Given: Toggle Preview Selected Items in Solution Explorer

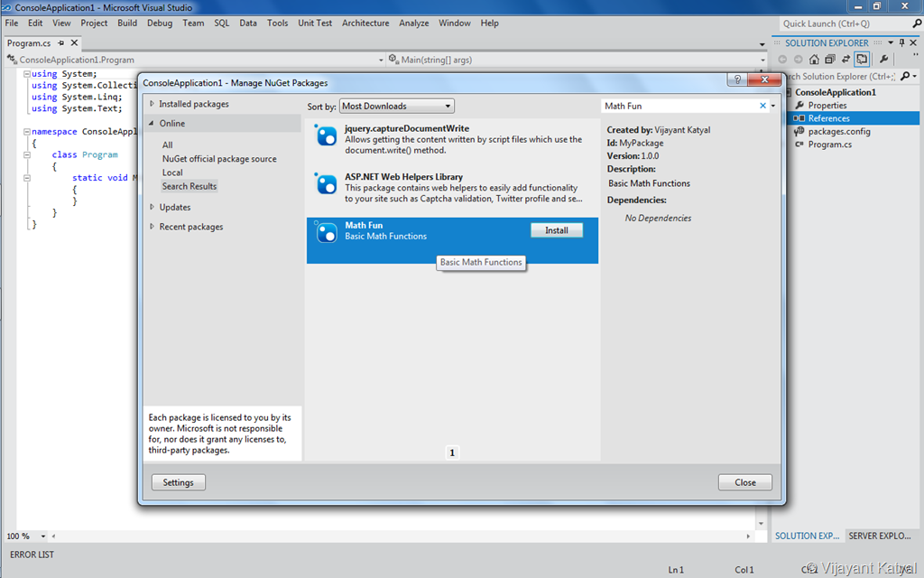Looking at the screenshot, I should [862, 59].
